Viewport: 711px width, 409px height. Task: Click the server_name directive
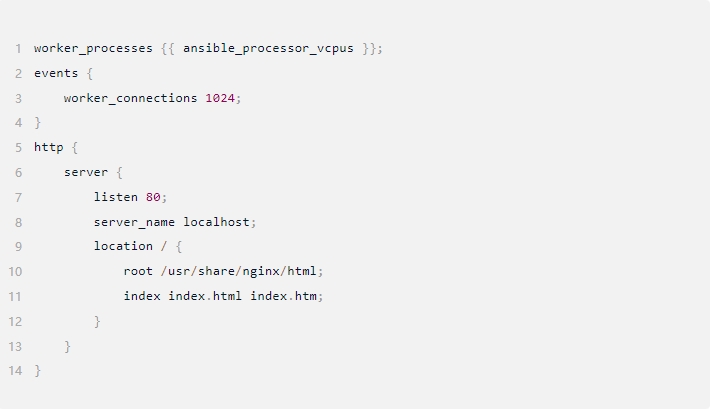click(x=134, y=222)
